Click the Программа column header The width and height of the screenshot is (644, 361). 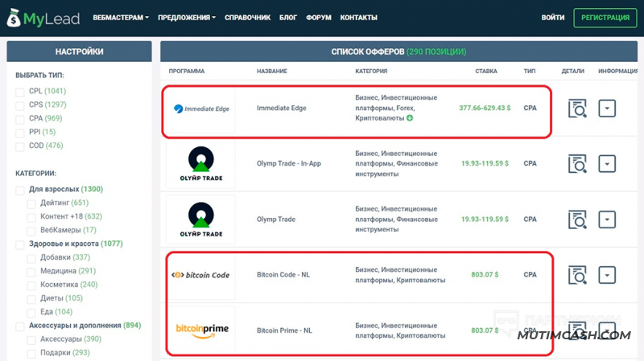click(x=187, y=71)
